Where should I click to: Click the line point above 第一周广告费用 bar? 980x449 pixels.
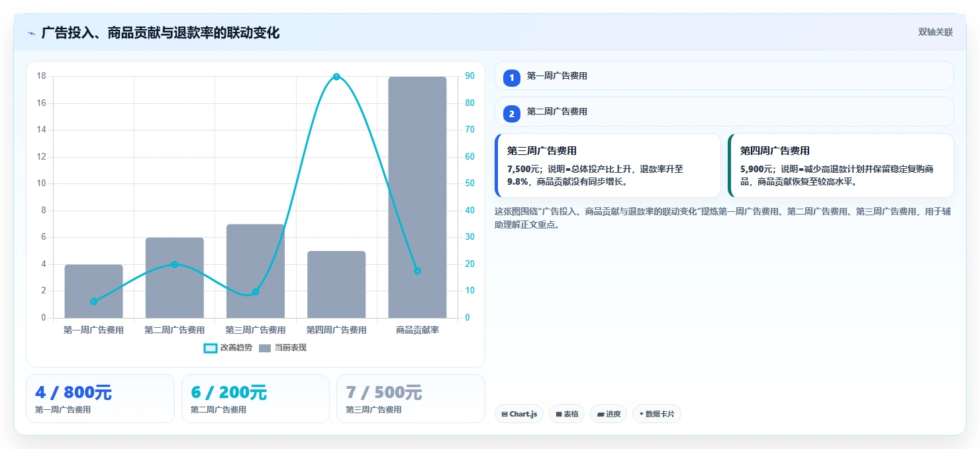pos(93,301)
